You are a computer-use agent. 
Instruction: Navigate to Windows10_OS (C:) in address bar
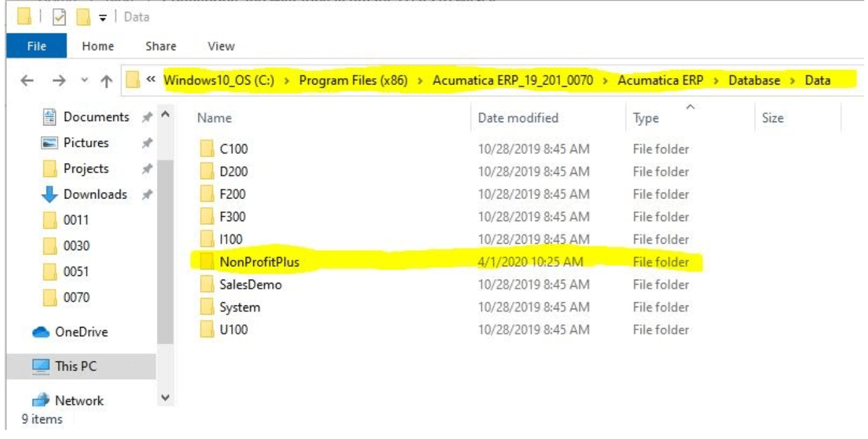(x=219, y=80)
